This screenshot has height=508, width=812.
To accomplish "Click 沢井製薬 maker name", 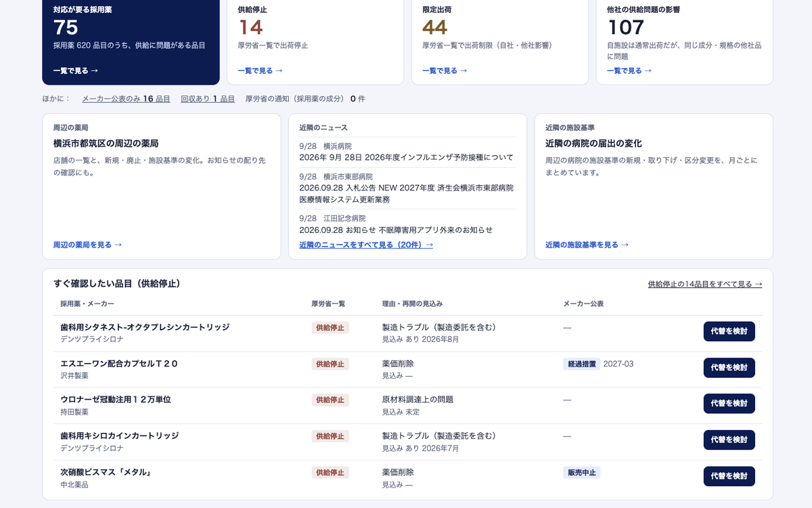I will point(74,375).
